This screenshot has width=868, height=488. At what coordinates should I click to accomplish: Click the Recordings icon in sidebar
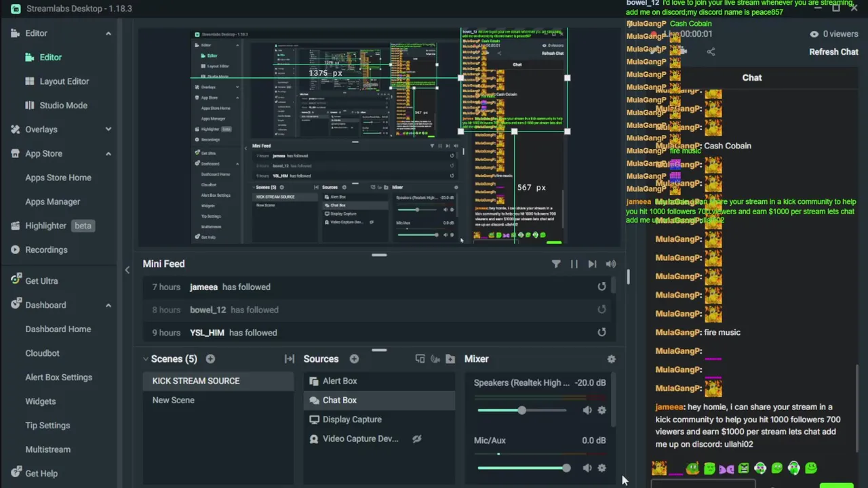coord(16,249)
